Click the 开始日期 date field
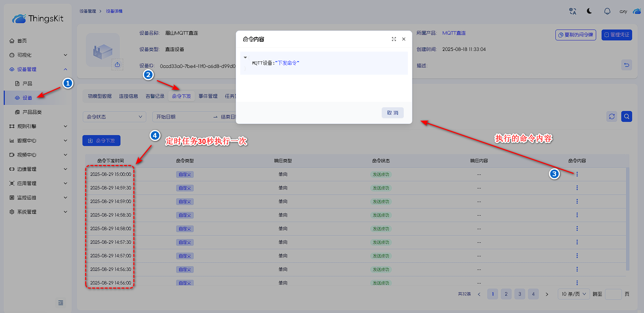Viewport: 644px width, 313px height. tap(180, 117)
